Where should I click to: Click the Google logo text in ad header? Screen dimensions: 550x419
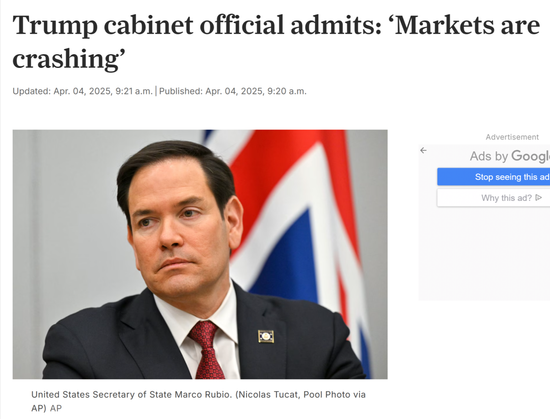click(x=530, y=156)
